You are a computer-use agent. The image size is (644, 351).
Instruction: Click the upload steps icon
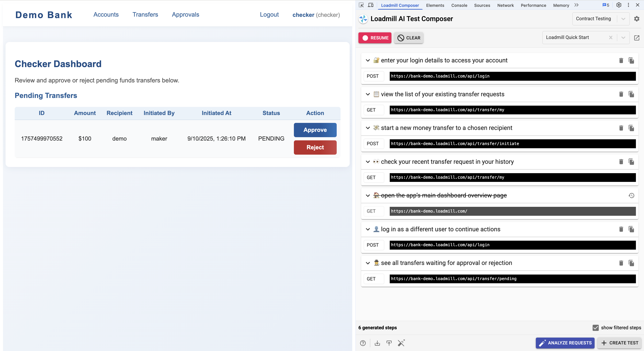coord(389,343)
